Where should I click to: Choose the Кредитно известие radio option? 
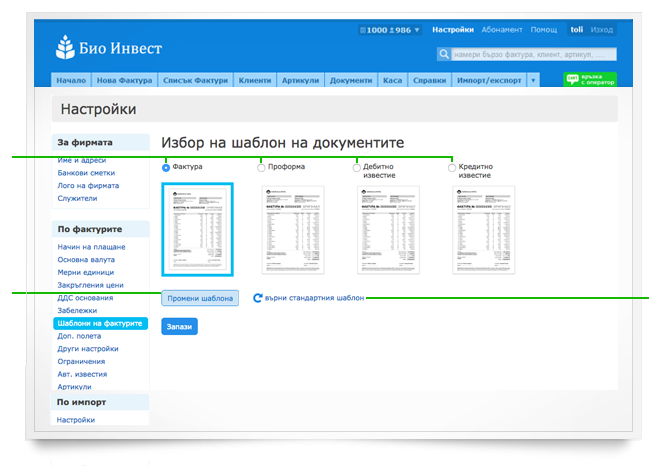452,167
